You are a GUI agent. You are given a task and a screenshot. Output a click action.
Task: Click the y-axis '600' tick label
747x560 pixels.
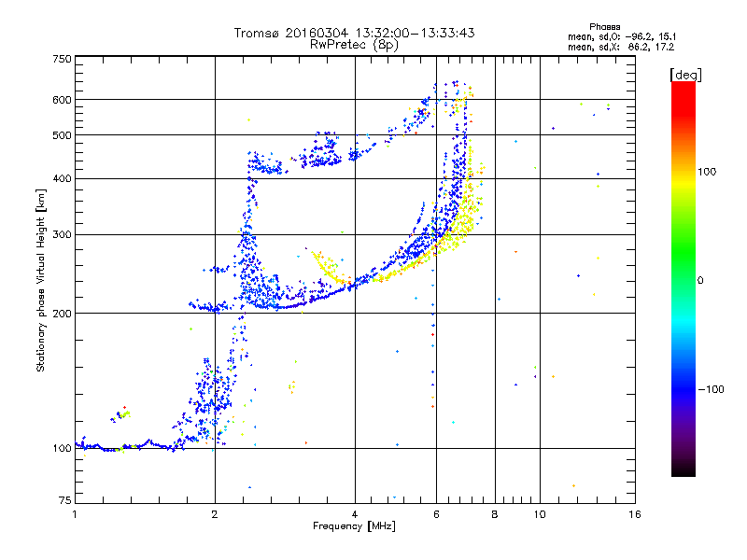pos(62,100)
